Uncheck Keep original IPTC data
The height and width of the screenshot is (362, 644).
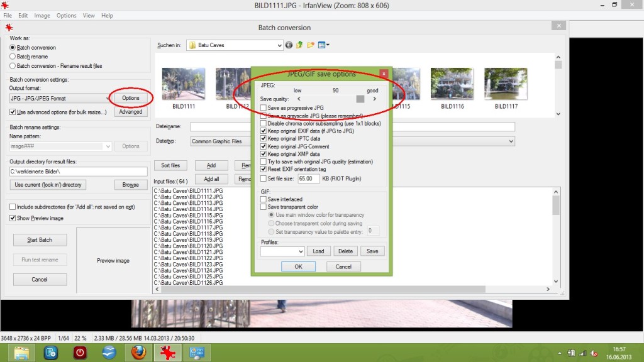(264, 139)
